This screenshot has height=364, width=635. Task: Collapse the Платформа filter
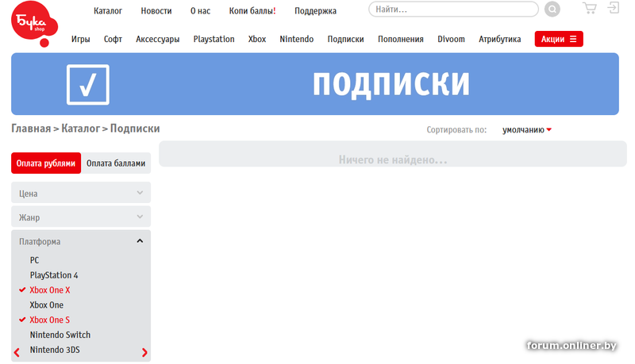point(81,241)
